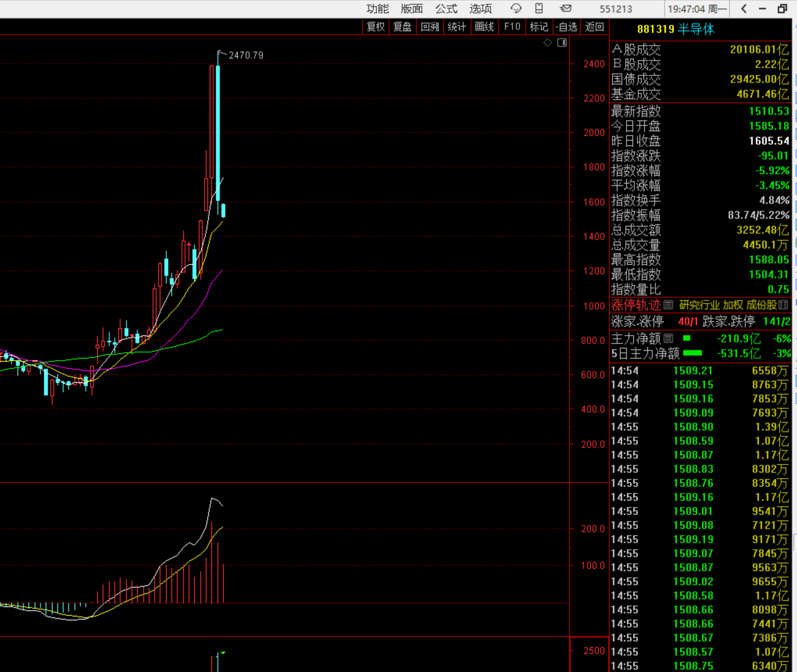The height and width of the screenshot is (672, 797).
Task: Open the 功能 menu
Action: pyautogui.click(x=378, y=9)
